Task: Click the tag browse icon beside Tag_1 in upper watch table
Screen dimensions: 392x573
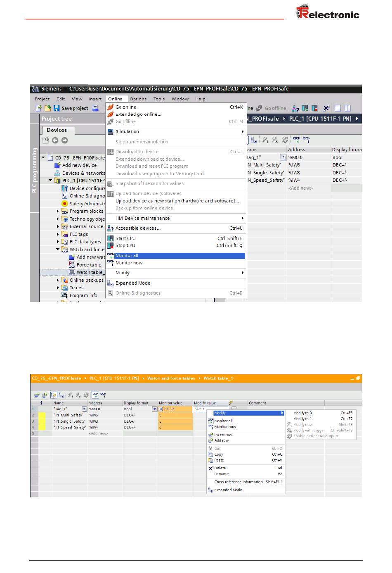Action: (283, 157)
